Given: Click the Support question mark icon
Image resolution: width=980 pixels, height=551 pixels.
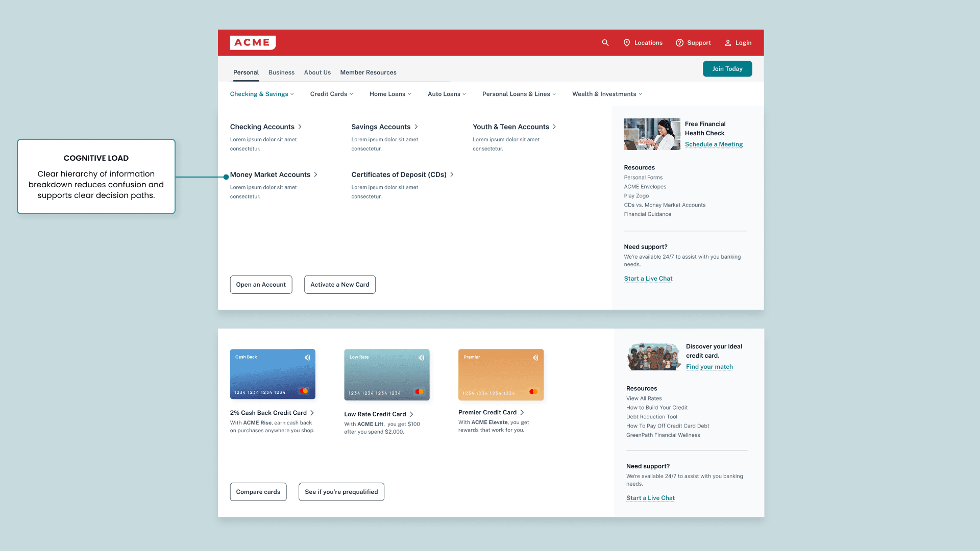Looking at the screenshot, I should (x=679, y=43).
